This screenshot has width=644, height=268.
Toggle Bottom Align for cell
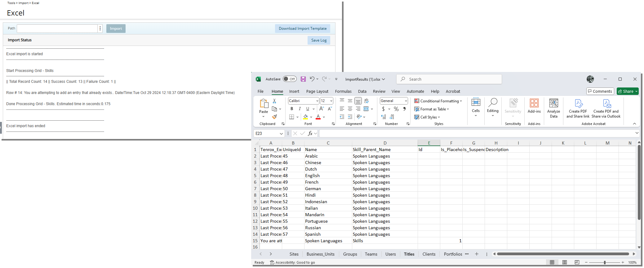(x=358, y=101)
